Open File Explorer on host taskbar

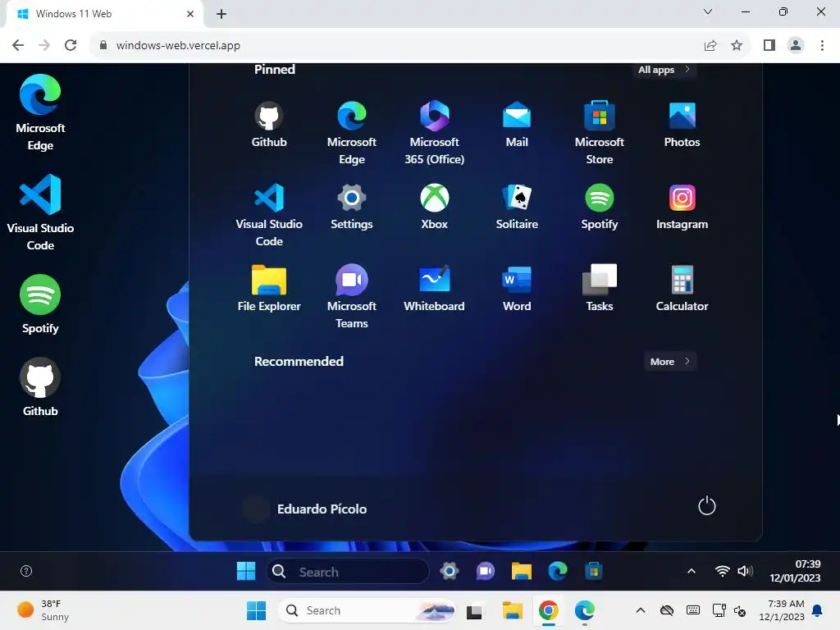click(512, 610)
